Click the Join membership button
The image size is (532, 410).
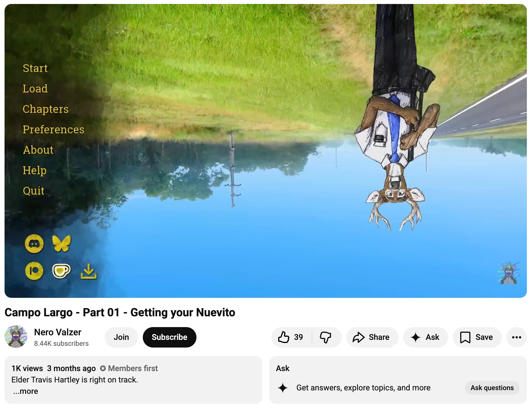(x=121, y=337)
